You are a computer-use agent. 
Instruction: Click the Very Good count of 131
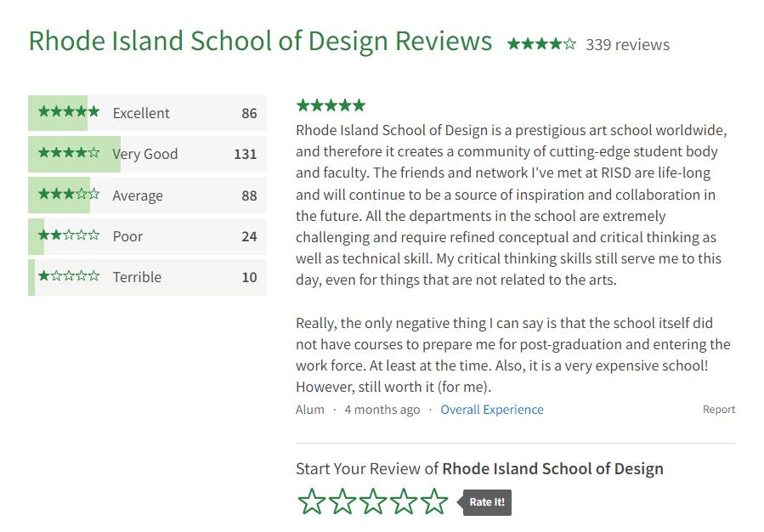pyautogui.click(x=245, y=154)
